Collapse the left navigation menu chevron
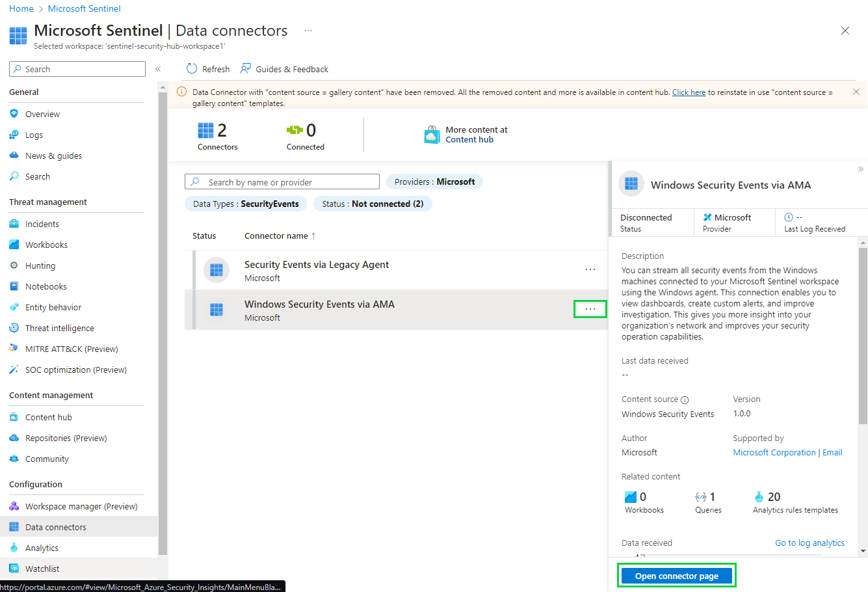The image size is (868, 592). coord(158,69)
